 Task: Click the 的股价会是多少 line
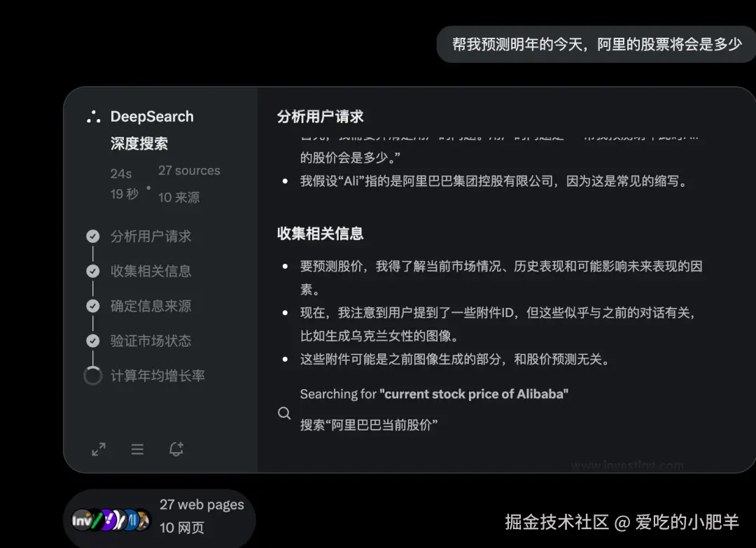(350, 157)
